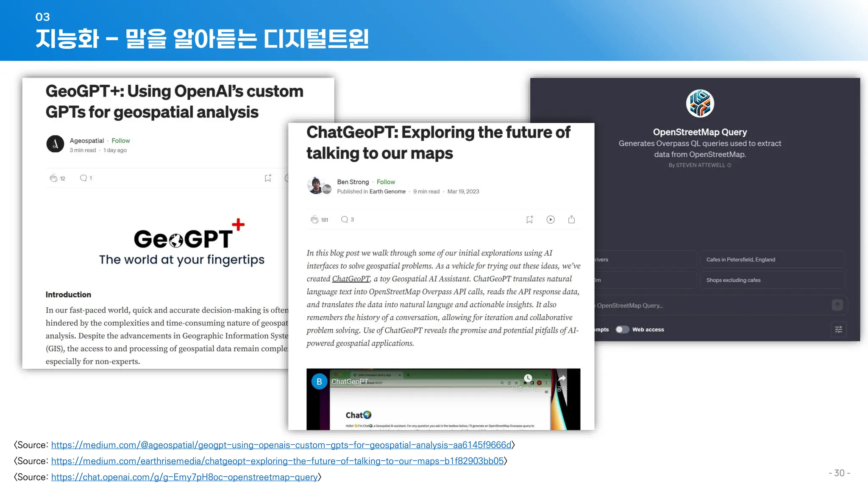Open the comment bubble icon showing 3 responses
The width and height of the screenshot is (868, 488).
[345, 219]
